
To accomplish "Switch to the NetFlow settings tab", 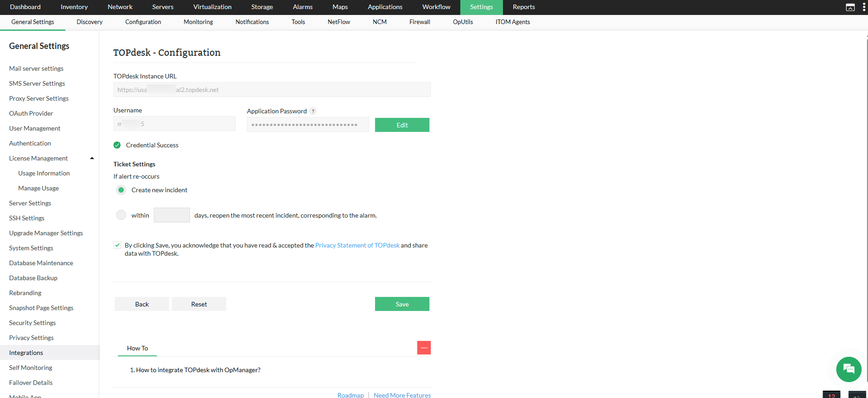I will [x=339, y=22].
